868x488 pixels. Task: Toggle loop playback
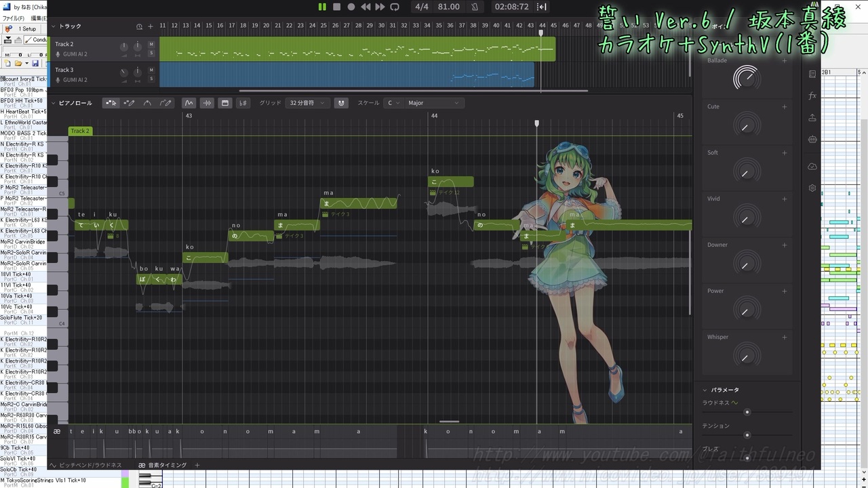395,7
